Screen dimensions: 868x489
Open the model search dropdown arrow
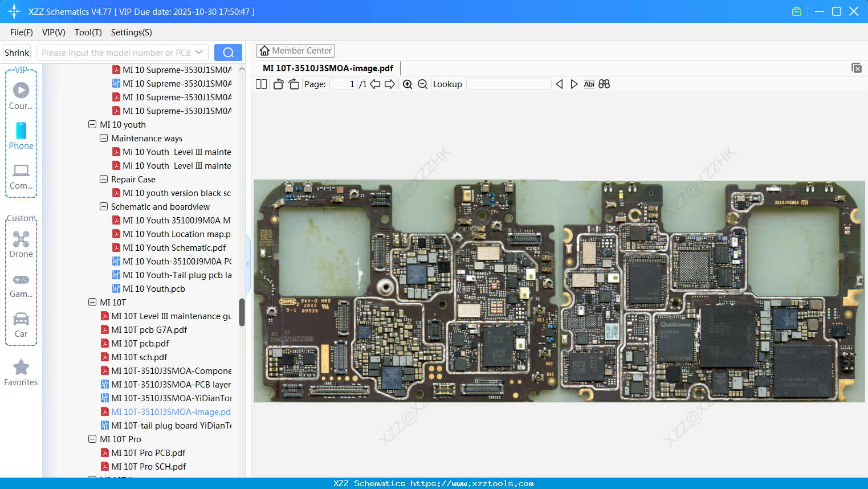click(x=199, y=52)
